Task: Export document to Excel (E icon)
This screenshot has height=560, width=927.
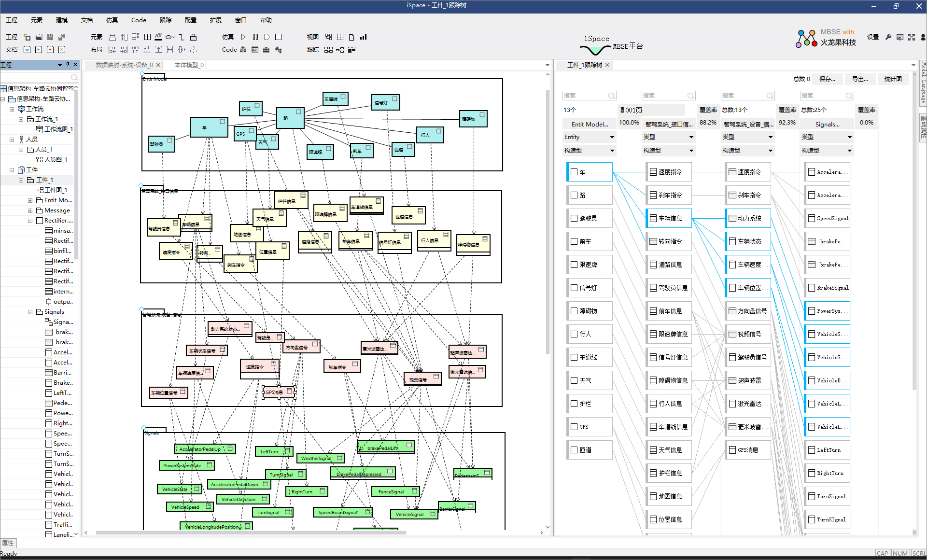Action: pos(39,50)
